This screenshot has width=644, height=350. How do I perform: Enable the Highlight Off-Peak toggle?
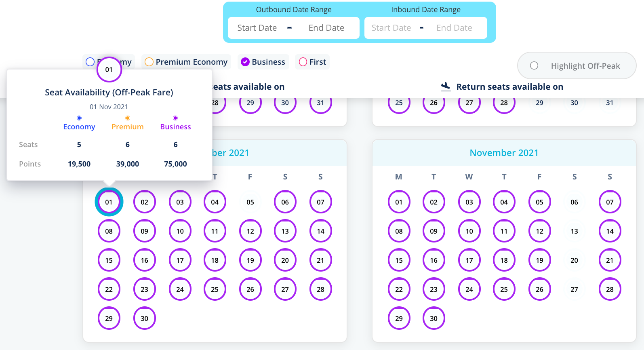coord(534,65)
